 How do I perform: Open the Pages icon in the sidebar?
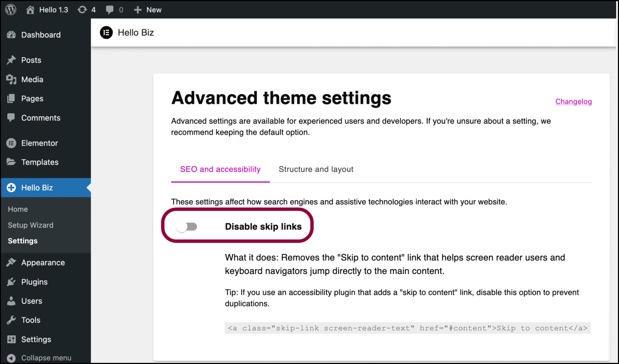[12, 98]
